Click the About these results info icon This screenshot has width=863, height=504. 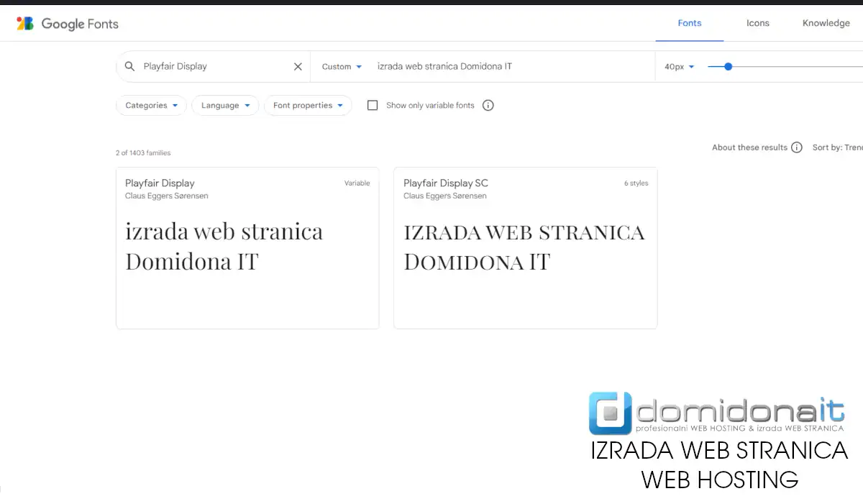coord(797,147)
